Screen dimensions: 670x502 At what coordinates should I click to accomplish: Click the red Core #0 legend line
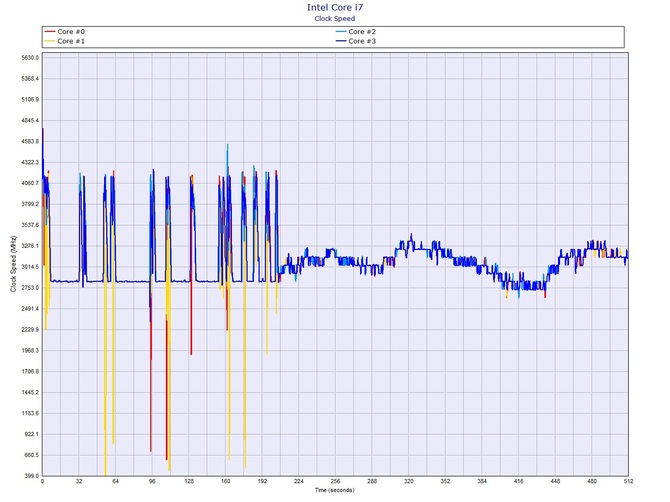point(50,32)
